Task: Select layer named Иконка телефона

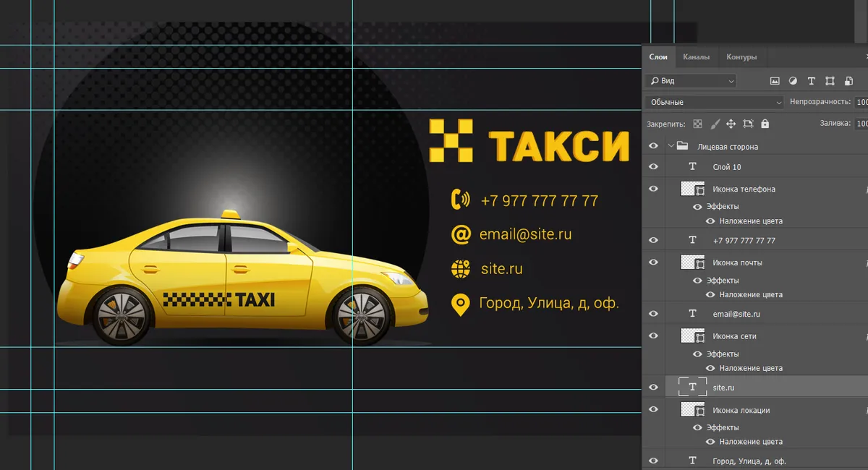Action: [x=744, y=189]
